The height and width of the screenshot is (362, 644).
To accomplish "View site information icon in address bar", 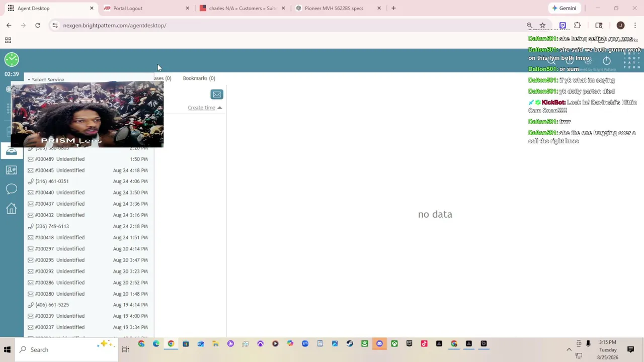I will (55, 25).
